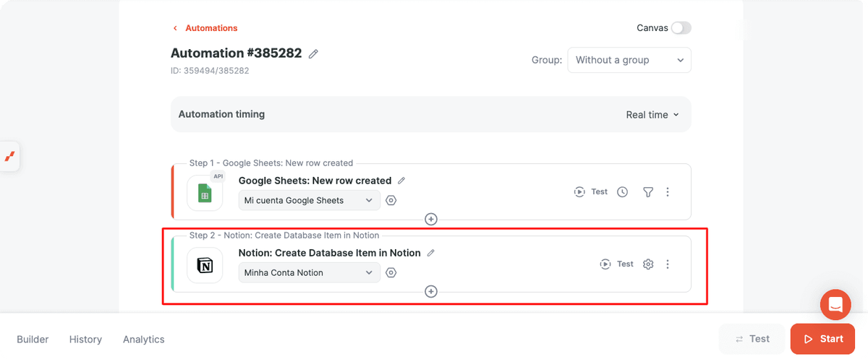This screenshot has width=868, height=359.
Task: Rename Google Sheets step with pencil icon
Action: tap(401, 181)
